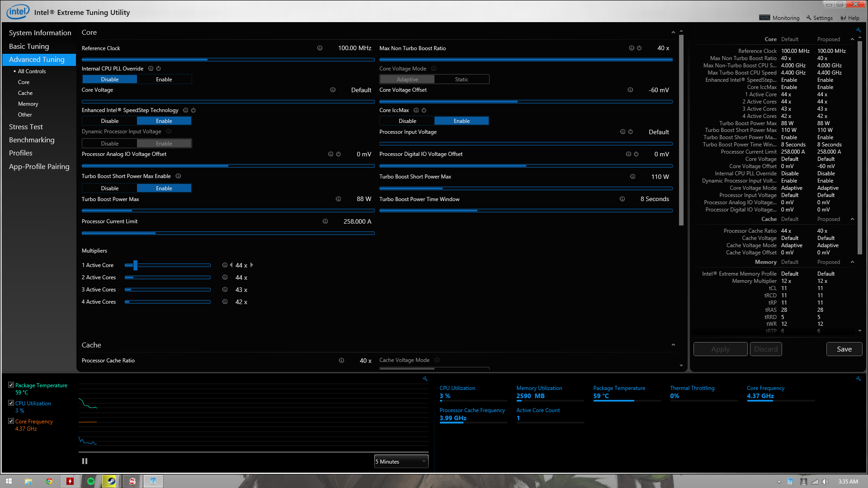This screenshot has width=868, height=488.
Task: Click the power icon for Max Non Turbo Boost Ratio
Action: click(x=639, y=48)
